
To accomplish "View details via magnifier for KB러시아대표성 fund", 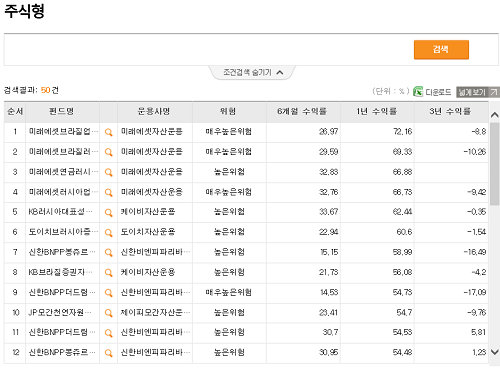I will click(x=108, y=212).
